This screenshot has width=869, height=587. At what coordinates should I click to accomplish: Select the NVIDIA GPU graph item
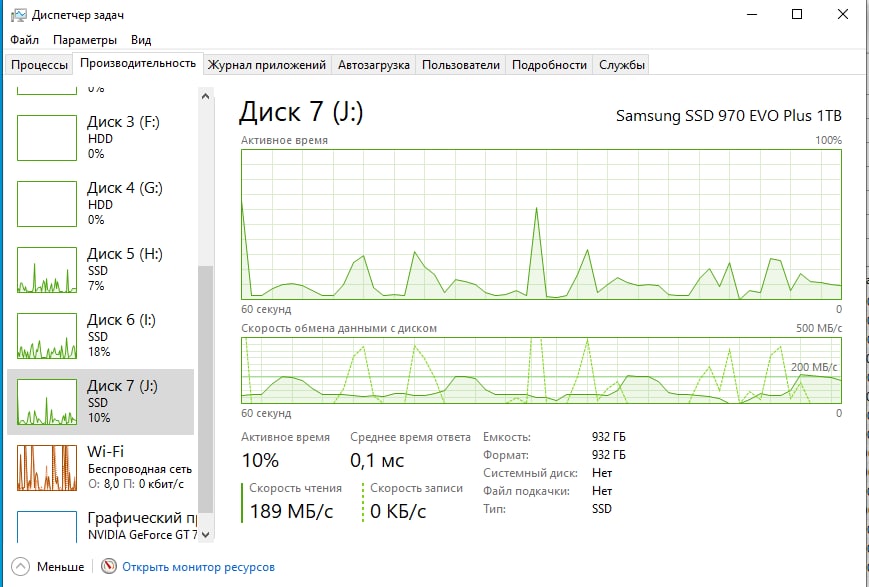47,526
